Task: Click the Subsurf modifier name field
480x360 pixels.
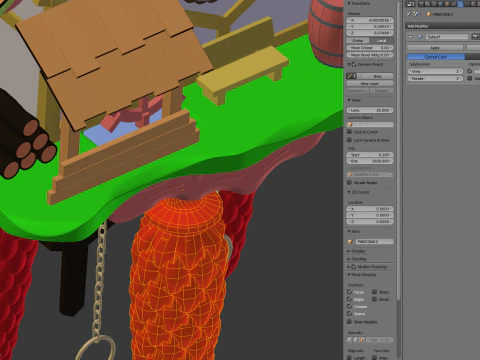Action: [447, 37]
